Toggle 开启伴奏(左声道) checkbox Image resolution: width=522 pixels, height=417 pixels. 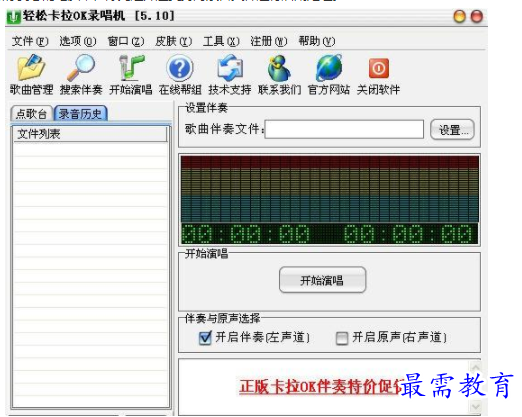[x=205, y=338]
